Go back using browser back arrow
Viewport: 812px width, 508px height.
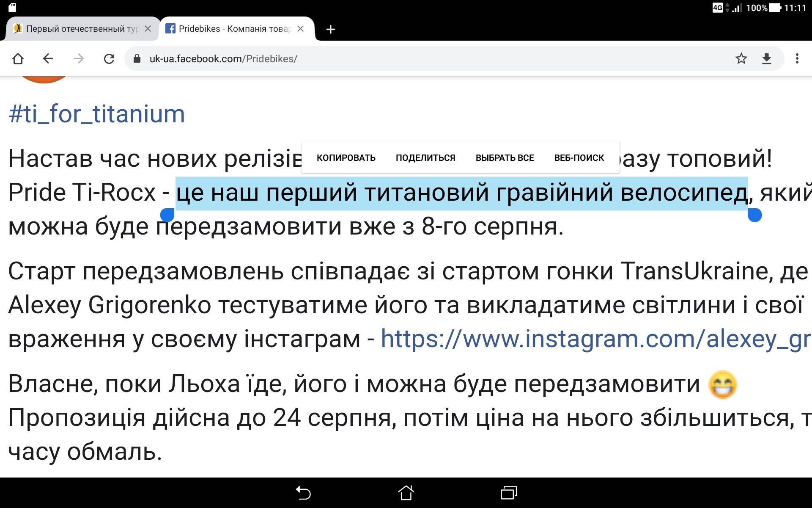pos(48,58)
